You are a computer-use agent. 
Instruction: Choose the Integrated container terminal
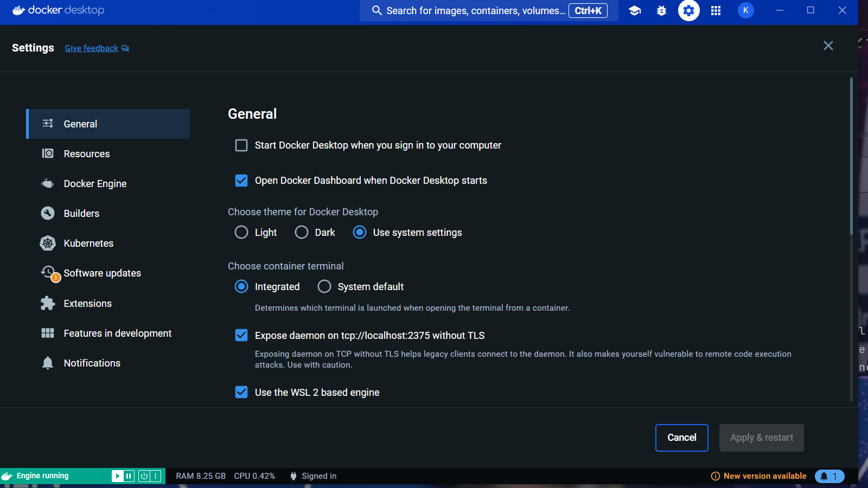[241, 286]
